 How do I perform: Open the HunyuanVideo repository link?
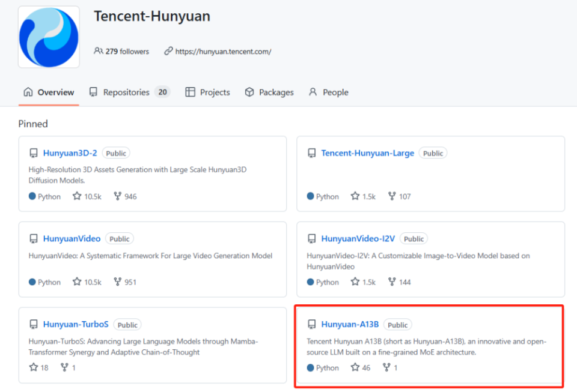coord(72,239)
